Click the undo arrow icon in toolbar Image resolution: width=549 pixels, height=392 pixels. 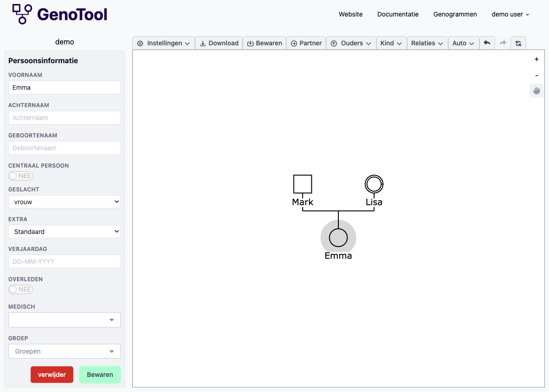(487, 43)
